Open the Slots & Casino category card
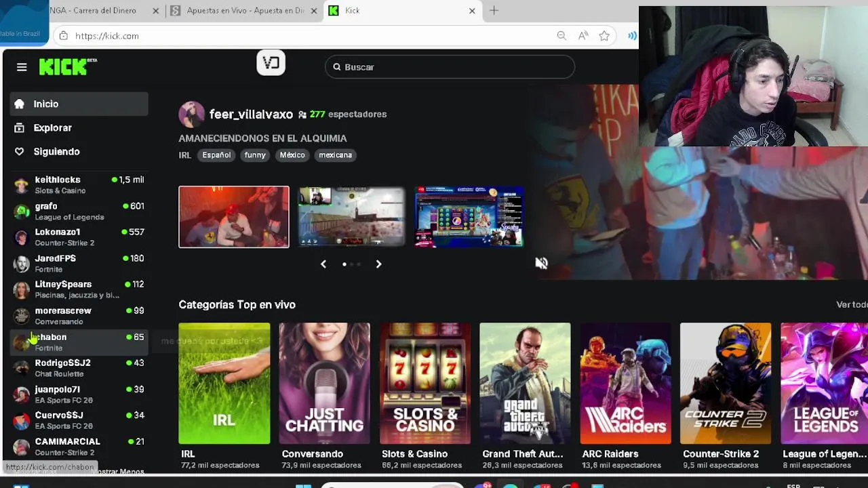 425,384
